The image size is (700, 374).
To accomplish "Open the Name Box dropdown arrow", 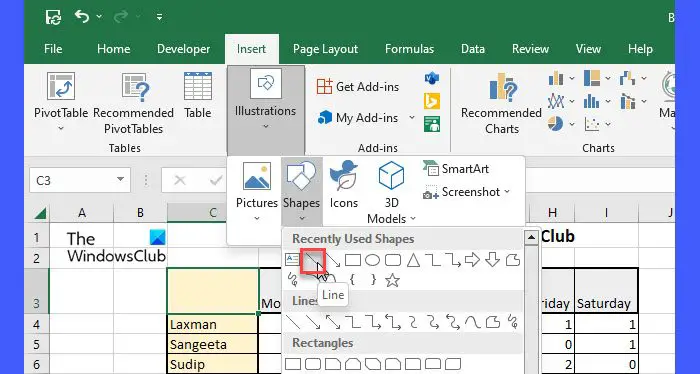I will pyautogui.click(x=121, y=179).
